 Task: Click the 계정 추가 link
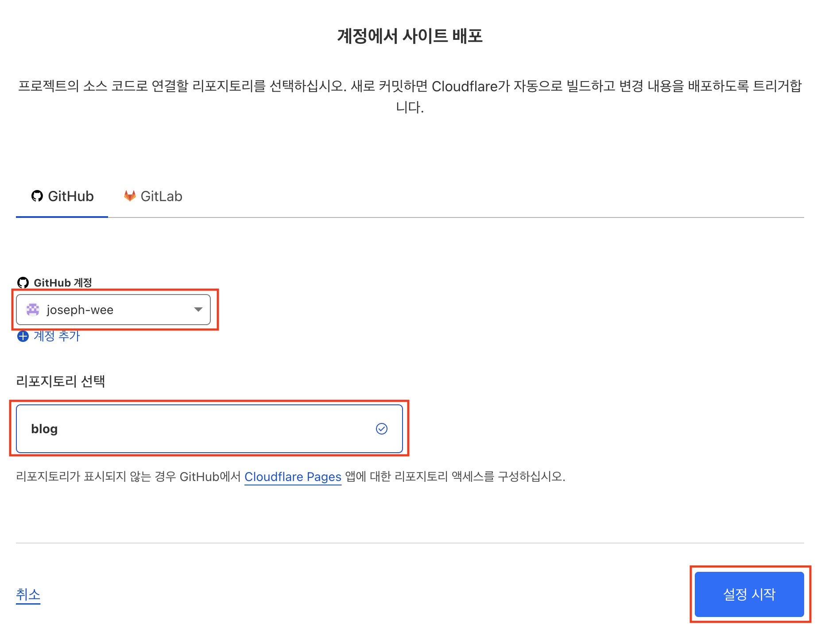coord(57,336)
